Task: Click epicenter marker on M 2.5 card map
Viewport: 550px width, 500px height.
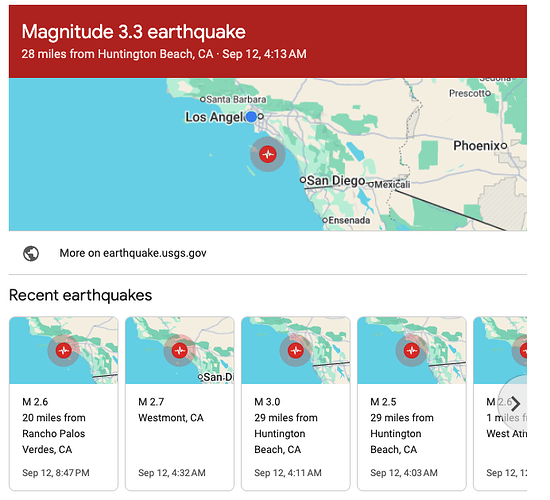Action: pos(411,350)
